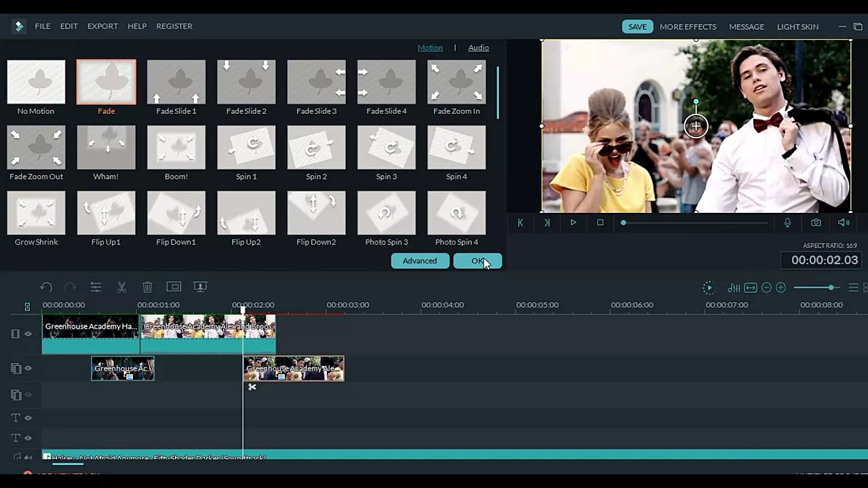868x488 pixels.
Task: Click the motion effects list scrollbar
Action: (498, 92)
